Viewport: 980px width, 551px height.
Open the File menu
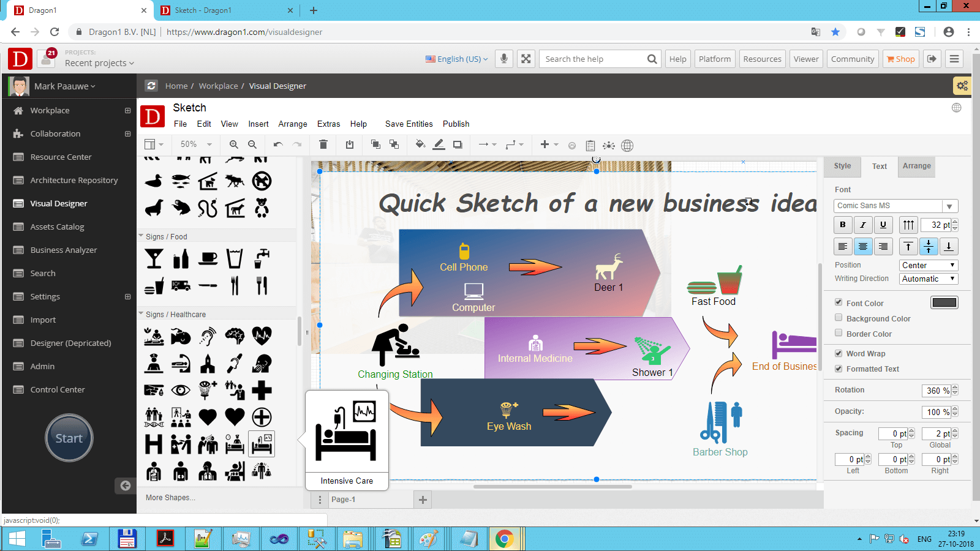click(x=180, y=124)
